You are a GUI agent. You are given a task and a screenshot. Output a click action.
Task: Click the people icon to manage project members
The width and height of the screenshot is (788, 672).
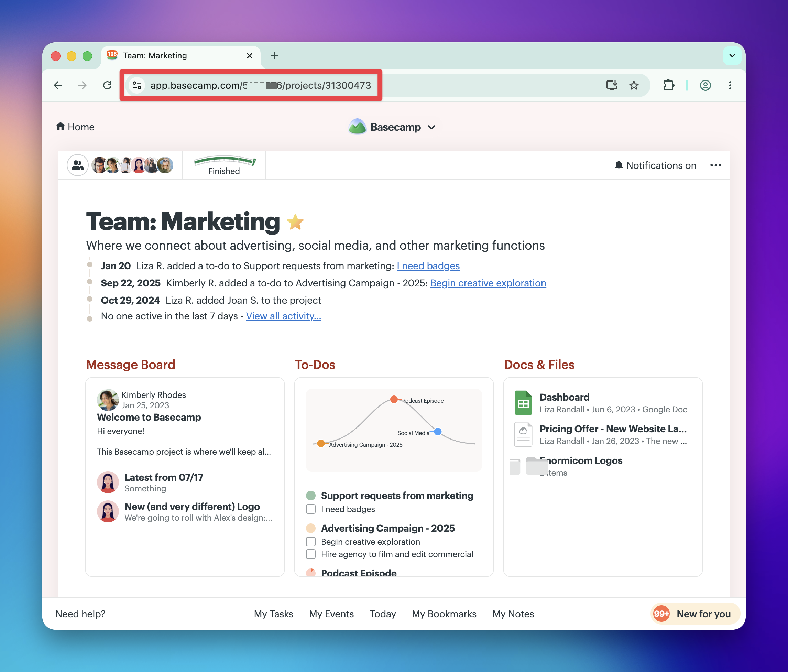point(78,165)
